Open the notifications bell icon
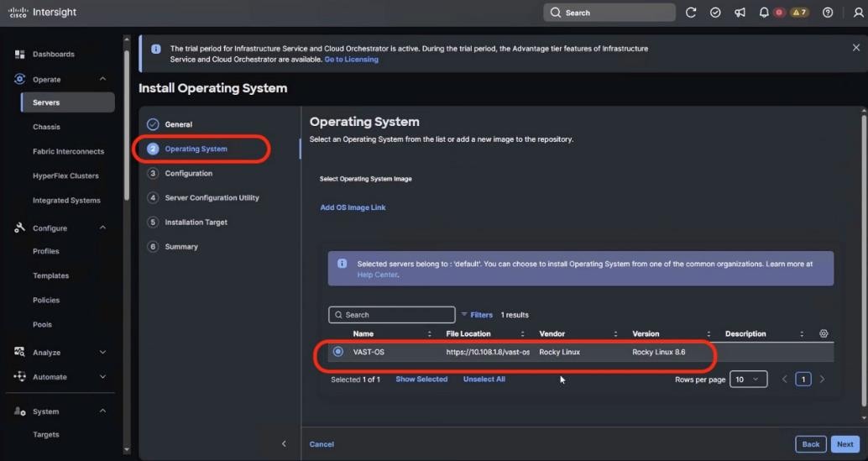 764,12
